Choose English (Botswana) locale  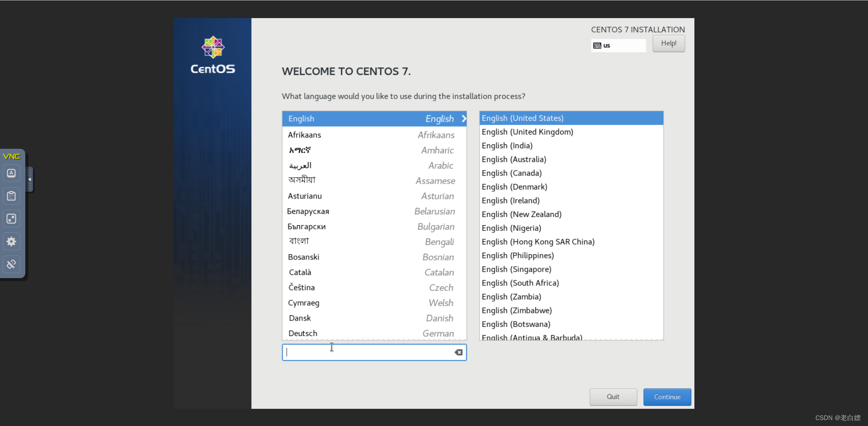571,324
